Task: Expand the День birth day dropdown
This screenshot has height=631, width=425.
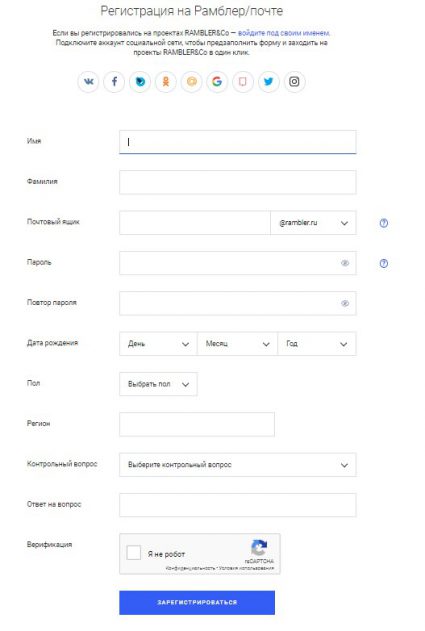Action: [x=158, y=344]
